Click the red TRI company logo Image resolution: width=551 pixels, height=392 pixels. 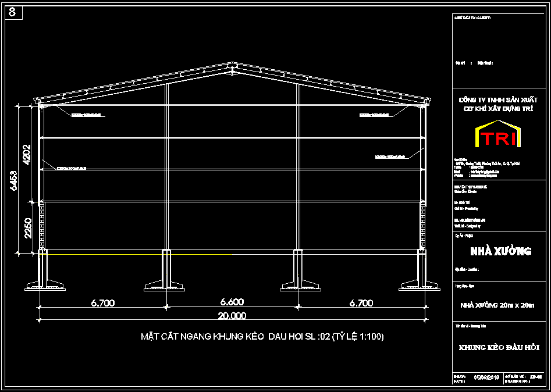coord(497,134)
